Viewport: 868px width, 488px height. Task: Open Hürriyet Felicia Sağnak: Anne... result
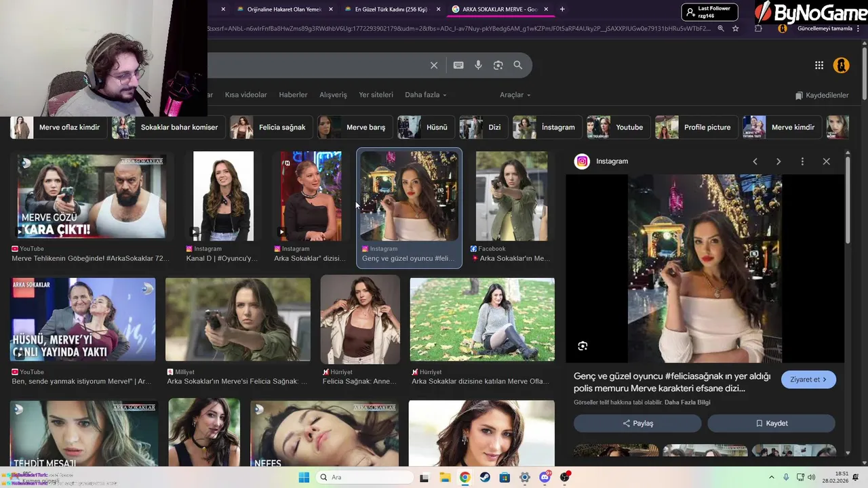click(x=360, y=319)
